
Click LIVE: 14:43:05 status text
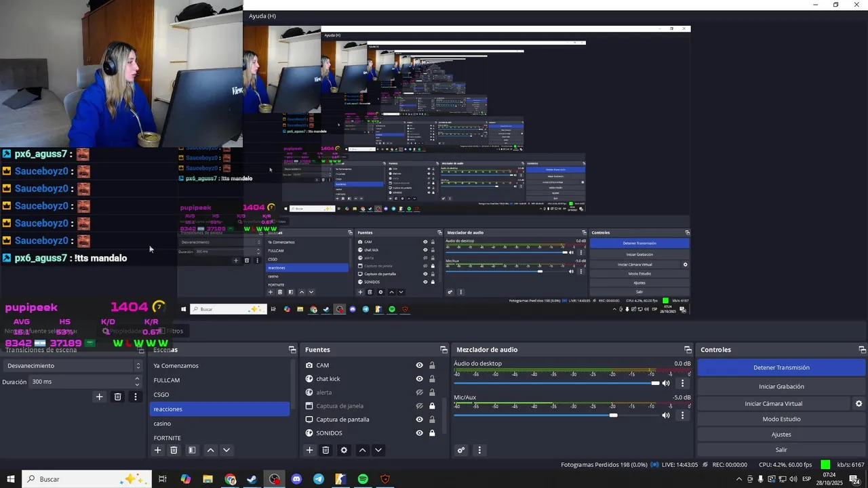tap(679, 465)
